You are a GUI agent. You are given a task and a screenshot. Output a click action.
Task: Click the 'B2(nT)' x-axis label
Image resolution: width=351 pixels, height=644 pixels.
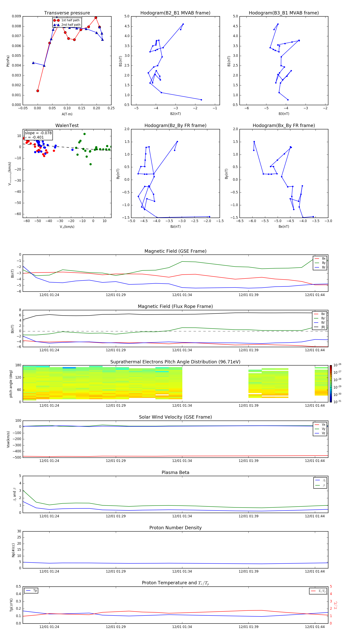point(175,114)
